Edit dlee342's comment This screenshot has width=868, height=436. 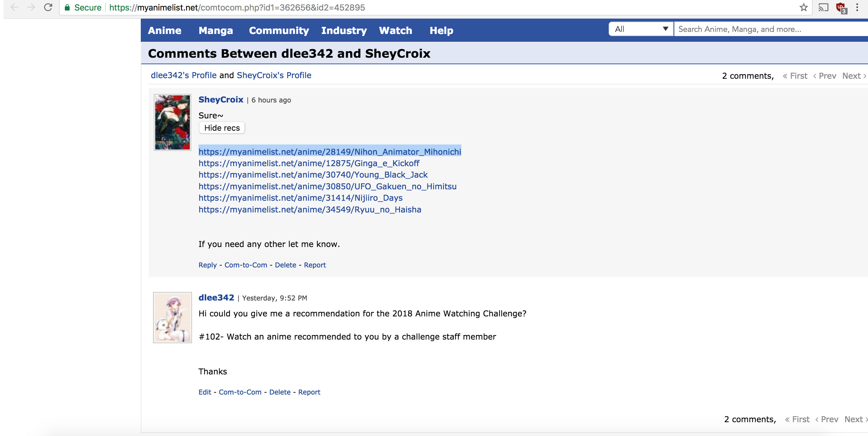pos(205,392)
